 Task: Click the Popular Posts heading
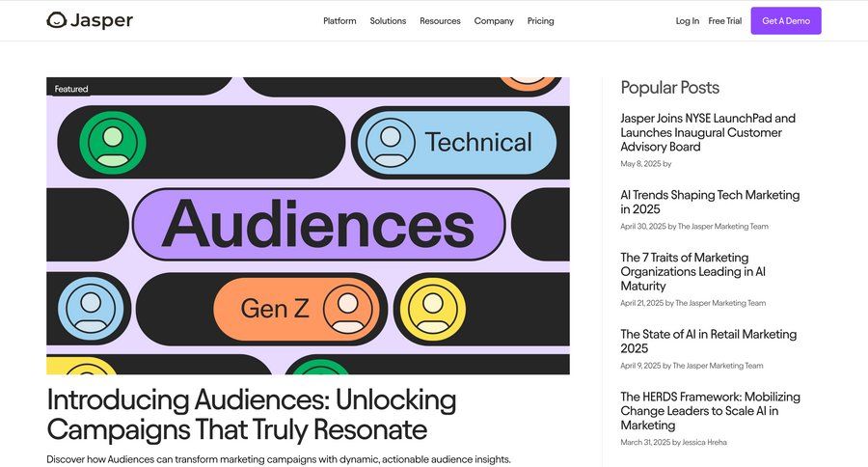pos(669,88)
